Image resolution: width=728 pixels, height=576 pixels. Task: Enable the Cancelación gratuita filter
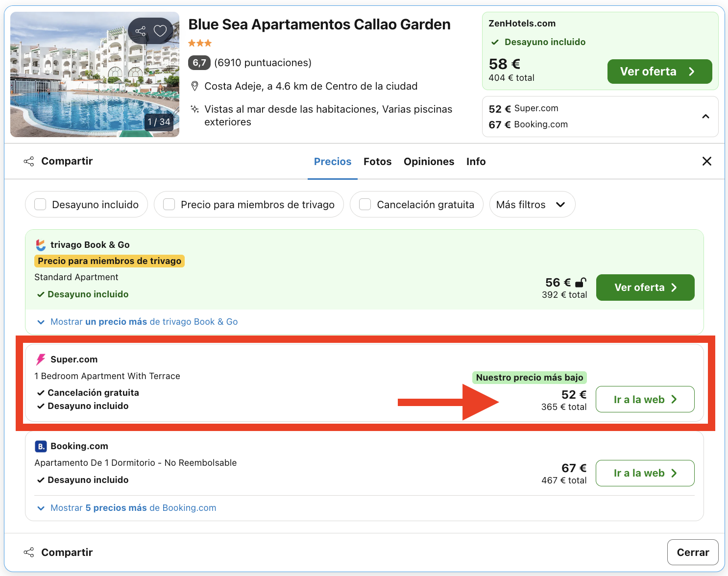tap(364, 204)
